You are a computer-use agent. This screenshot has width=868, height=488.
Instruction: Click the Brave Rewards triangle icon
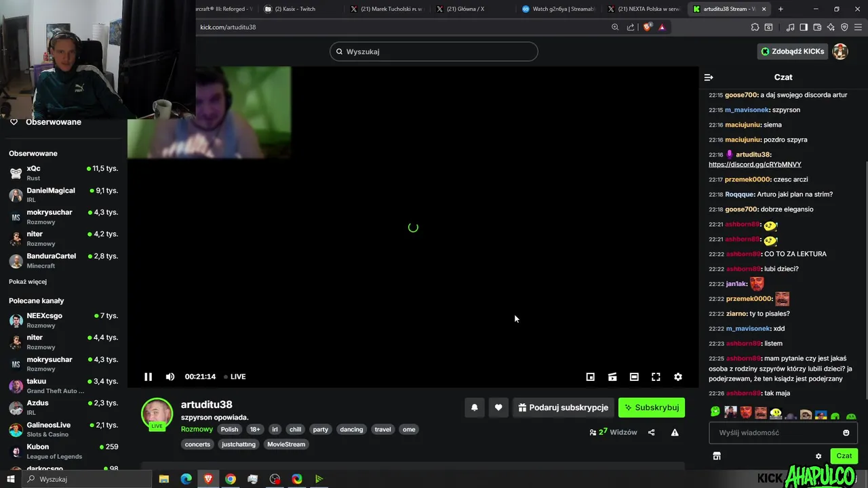tap(662, 27)
